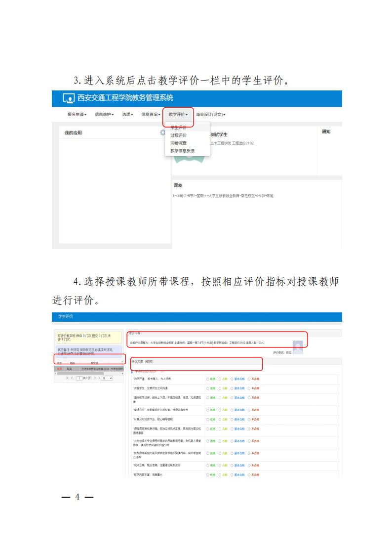Click the system logo icon beside 西安交通工程学院教务管理系统
The width and height of the screenshot is (392, 555).
coord(69,98)
